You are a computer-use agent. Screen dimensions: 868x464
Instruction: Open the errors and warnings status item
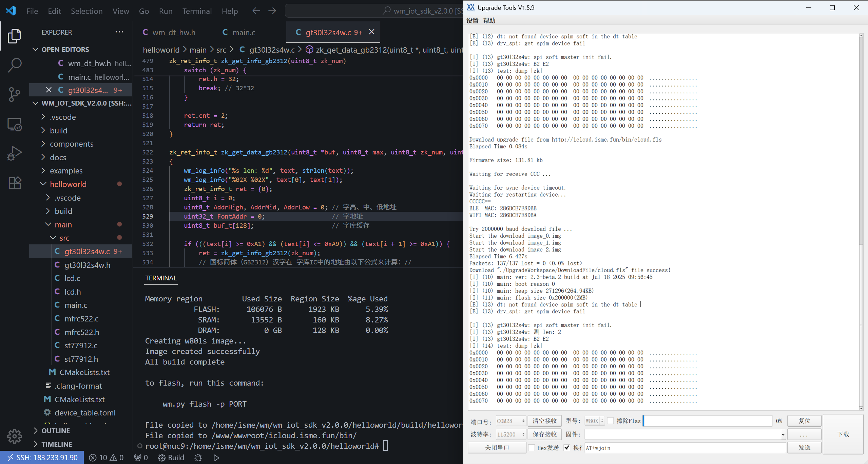coord(106,458)
